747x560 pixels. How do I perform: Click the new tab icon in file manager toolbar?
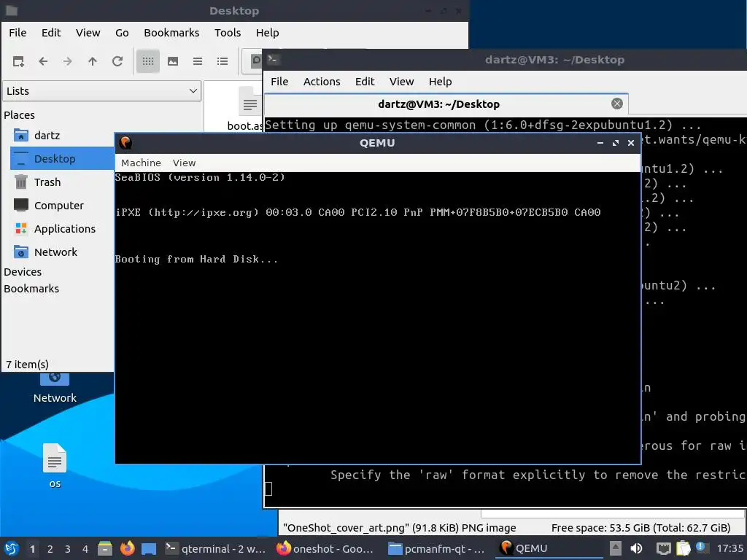coord(18,61)
